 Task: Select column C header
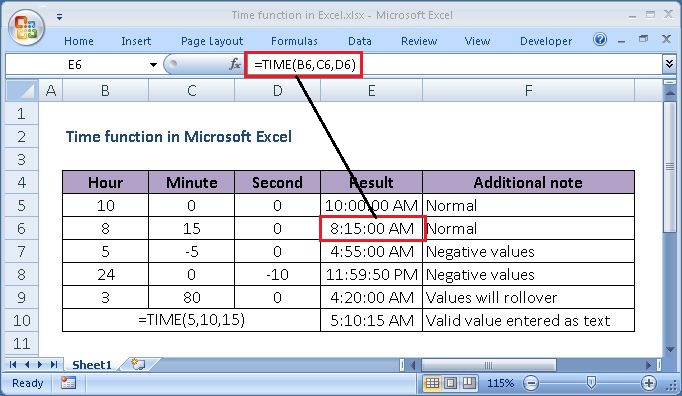click(191, 91)
